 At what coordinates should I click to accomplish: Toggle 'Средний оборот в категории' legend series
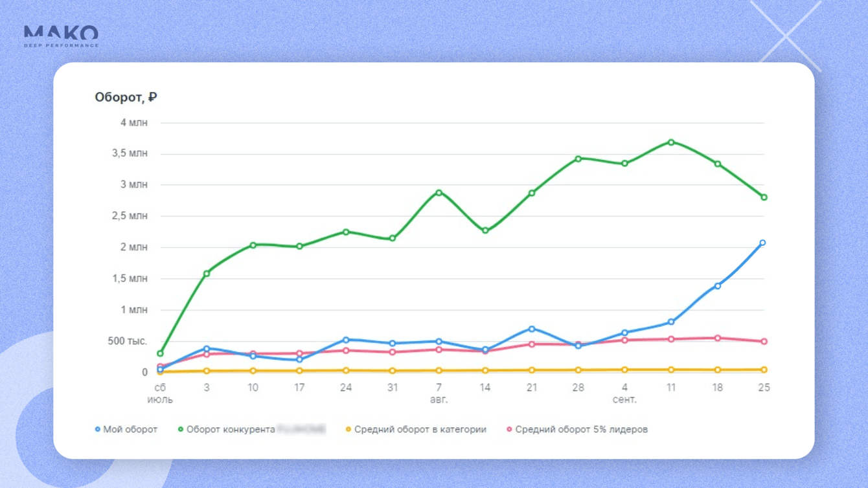(420, 429)
